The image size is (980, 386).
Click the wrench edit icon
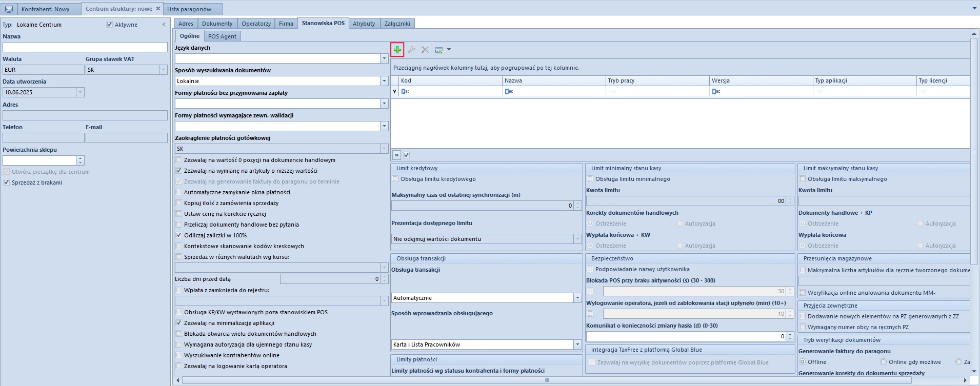tap(411, 50)
